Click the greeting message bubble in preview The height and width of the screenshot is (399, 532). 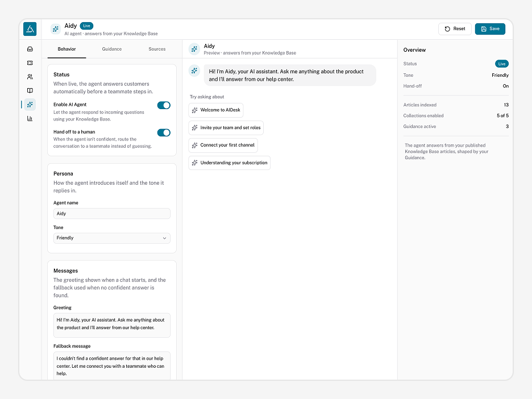click(x=290, y=76)
